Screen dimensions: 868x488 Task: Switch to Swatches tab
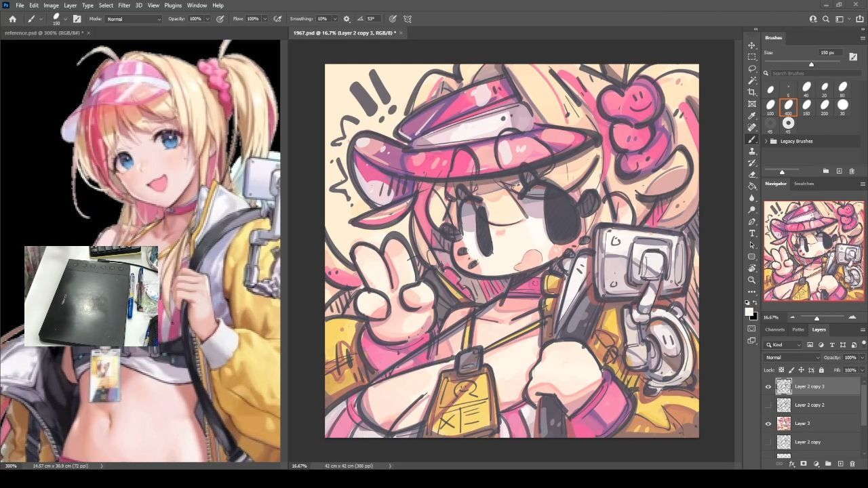[x=804, y=184]
